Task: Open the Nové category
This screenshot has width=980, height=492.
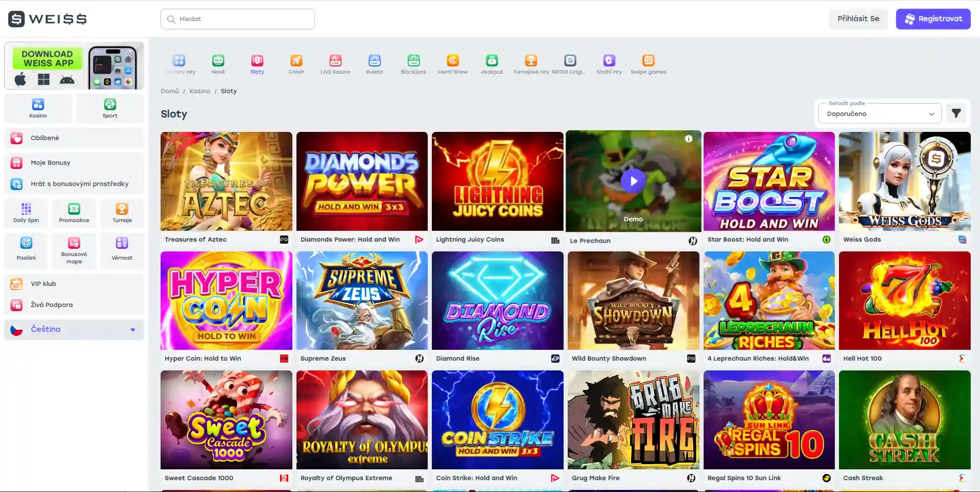Action: [218, 64]
